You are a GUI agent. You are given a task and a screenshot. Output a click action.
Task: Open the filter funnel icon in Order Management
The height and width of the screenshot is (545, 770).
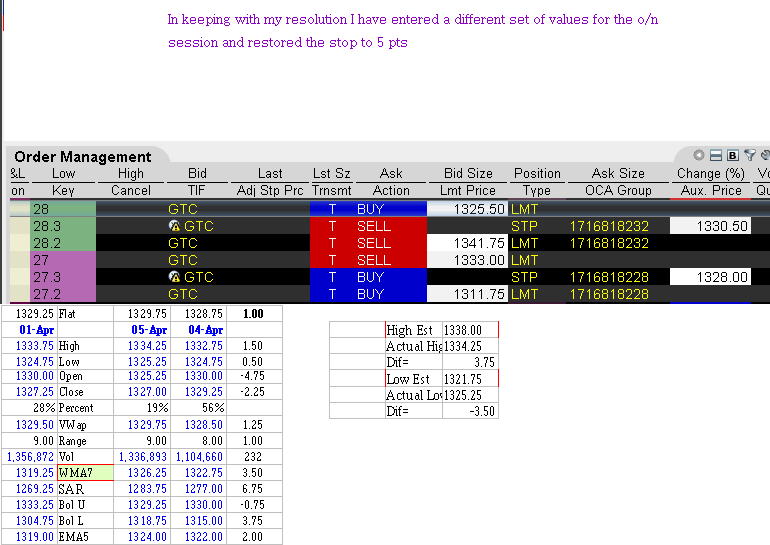(749, 156)
